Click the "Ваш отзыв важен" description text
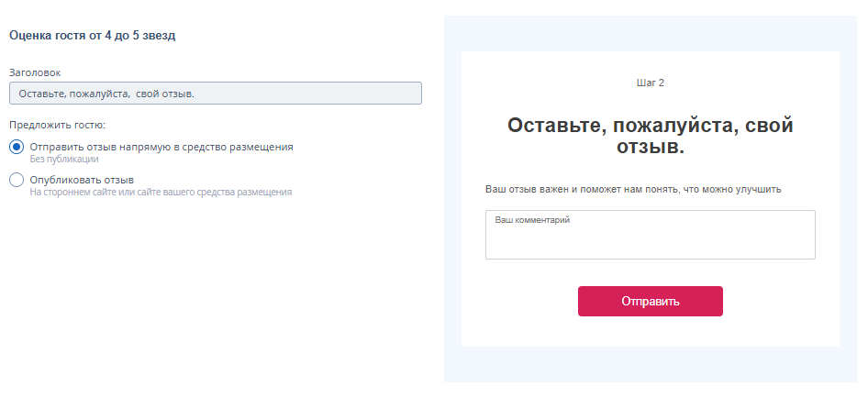This screenshot has width=868, height=398. coord(632,189)
